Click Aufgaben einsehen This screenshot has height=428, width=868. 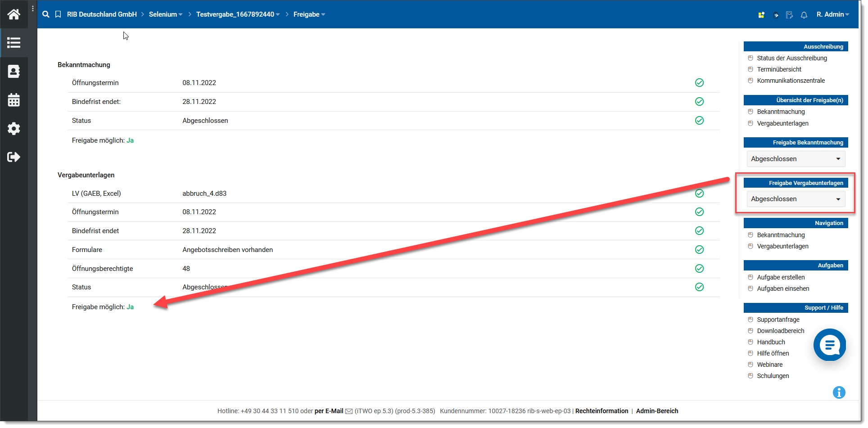[783, 288]
